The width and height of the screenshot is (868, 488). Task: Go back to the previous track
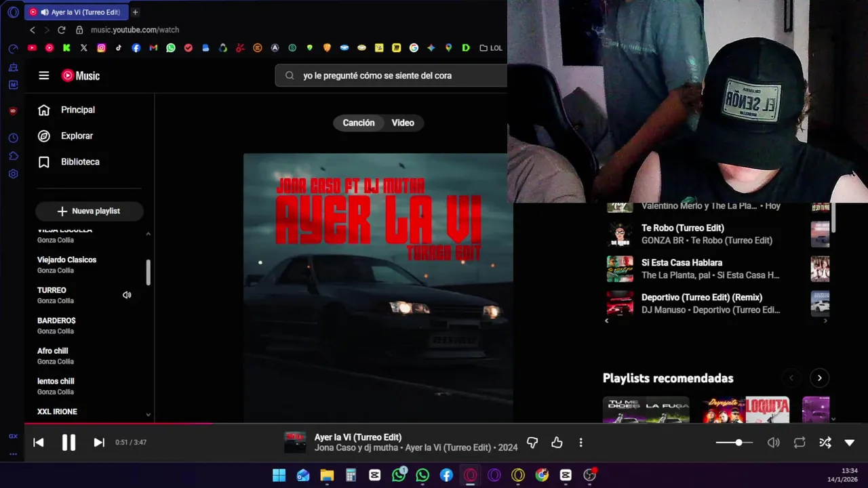coord(39,443)
